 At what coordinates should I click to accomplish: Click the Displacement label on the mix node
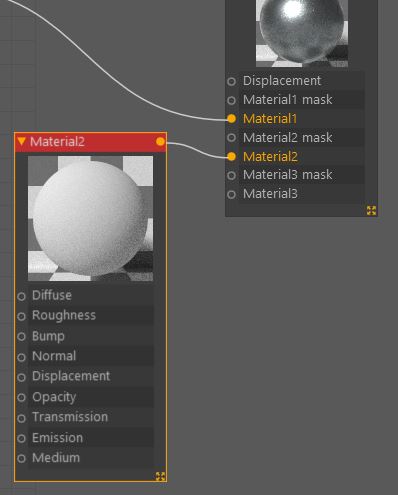[282, 81]
